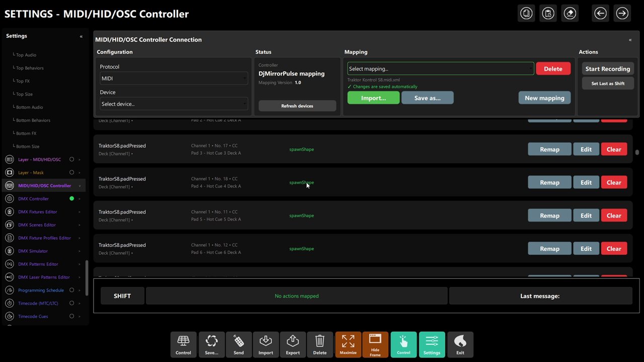Click the teal Control hand icon
This screenshot has width=644, height=362.
(x=404, y=345)
